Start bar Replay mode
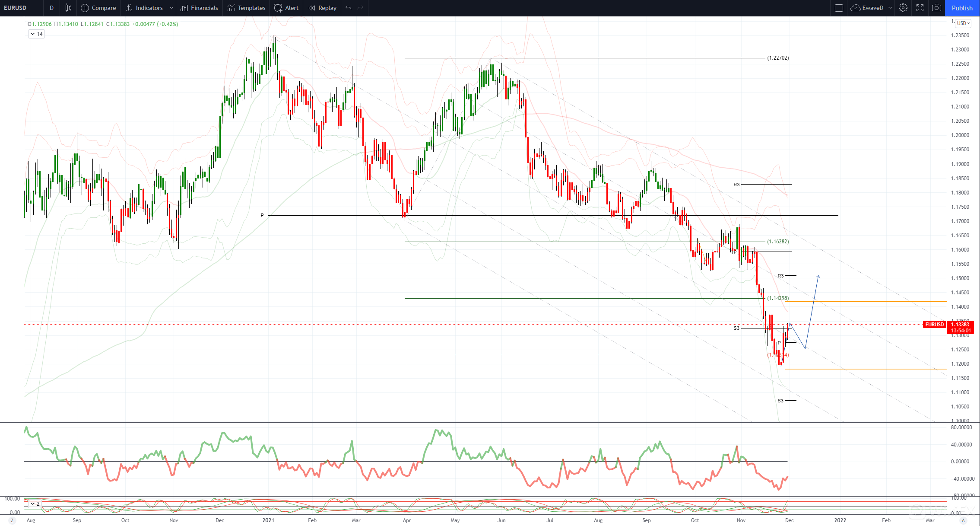 (x=322, y=8)
